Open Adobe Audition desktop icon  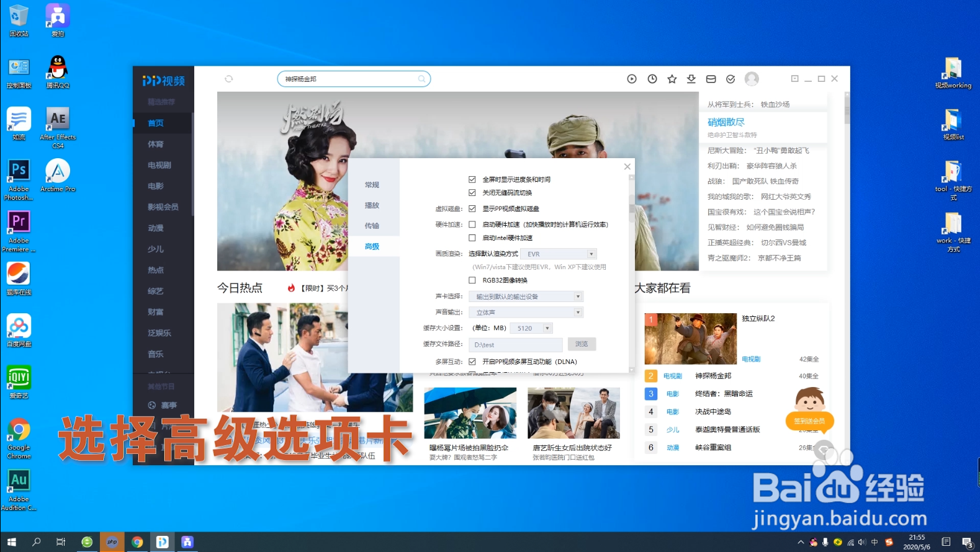tap(19, 490)
